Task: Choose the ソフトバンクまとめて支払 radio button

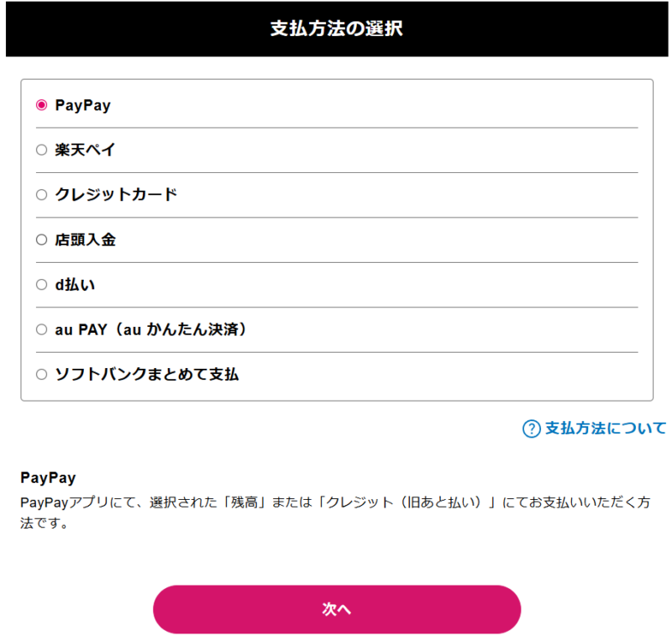Action: pyautogui.click(x=41, y=375)
